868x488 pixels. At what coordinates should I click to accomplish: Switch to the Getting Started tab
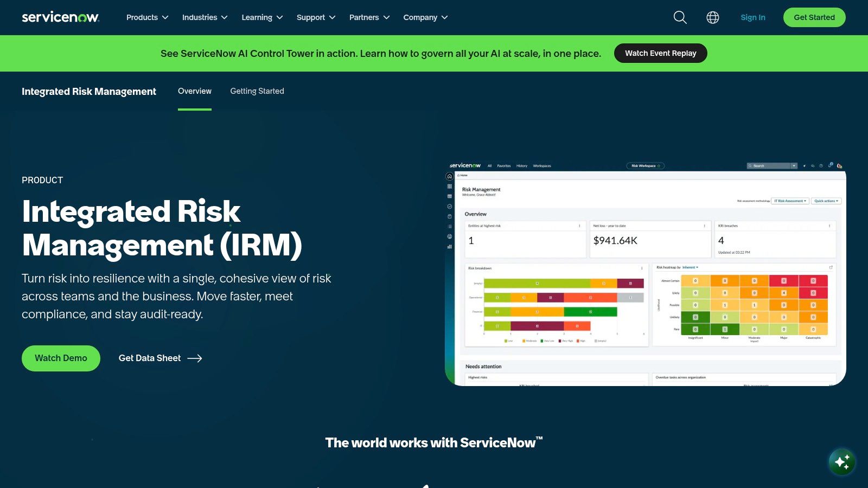tap(257, 91)
